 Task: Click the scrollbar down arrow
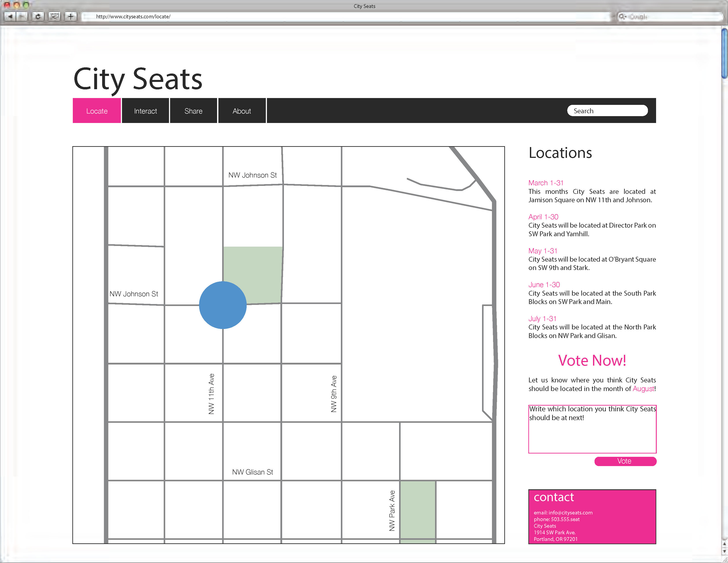pos(724,552)
